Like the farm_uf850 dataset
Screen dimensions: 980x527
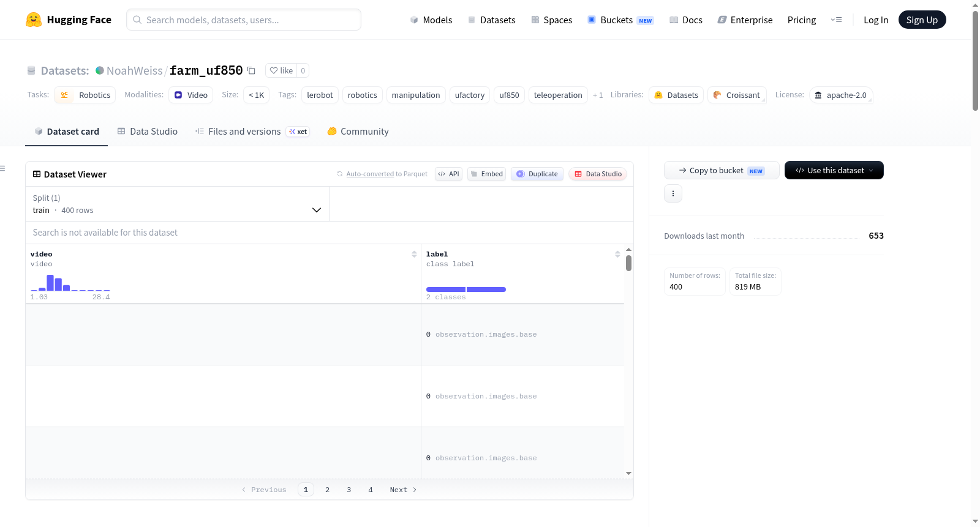pyautogui.click(x=281, y=70)
